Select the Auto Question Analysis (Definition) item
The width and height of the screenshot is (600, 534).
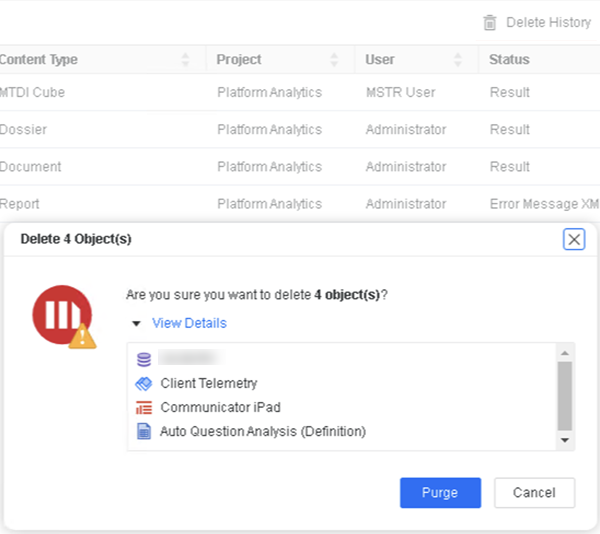pos(263,432)
